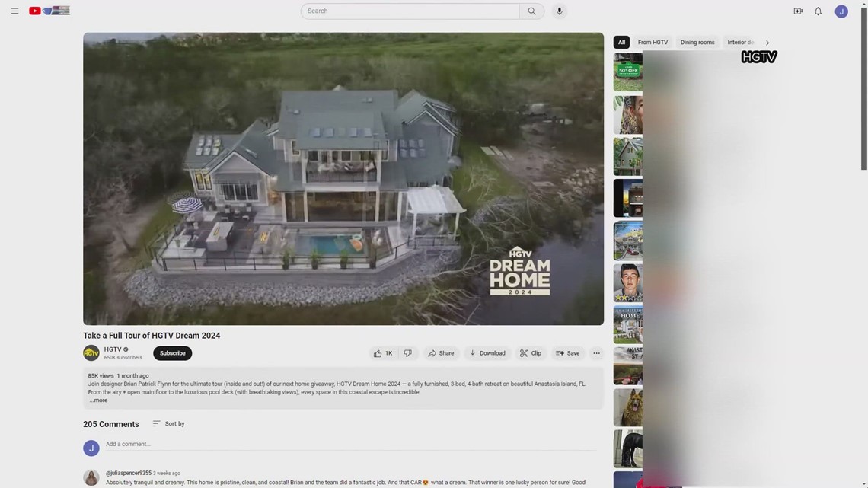
Task: Like the video with thumbs up
Action: coord(378,353)
